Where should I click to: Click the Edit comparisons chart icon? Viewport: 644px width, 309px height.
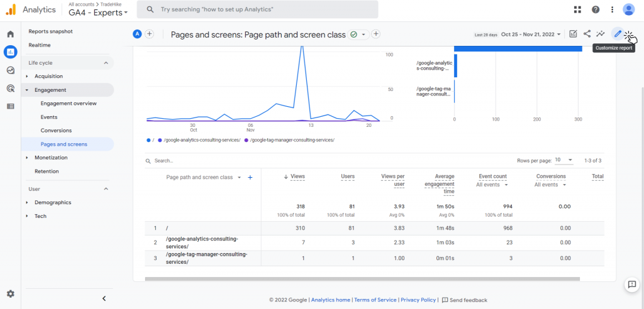[x=574, y=34]
